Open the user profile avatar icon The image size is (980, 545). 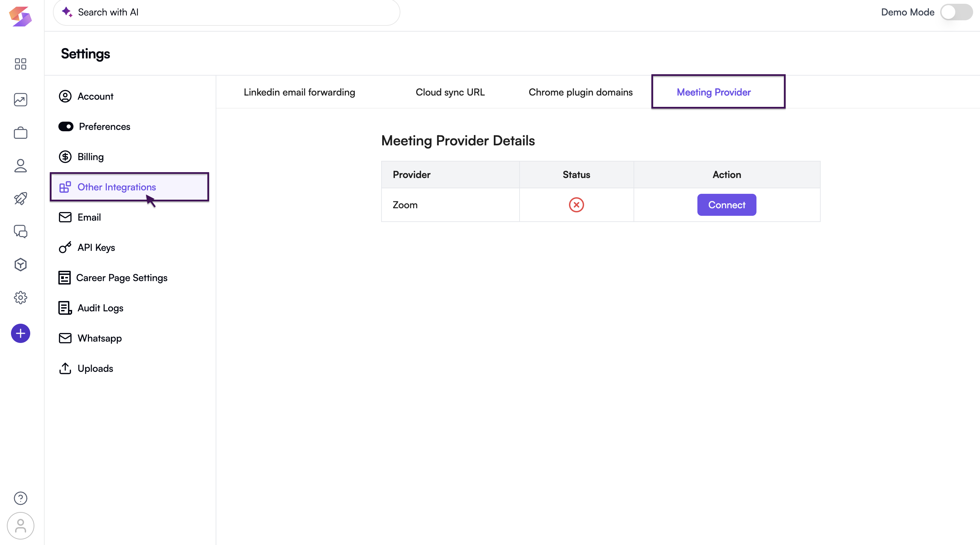pyautogui.click(x=21, y=526)
